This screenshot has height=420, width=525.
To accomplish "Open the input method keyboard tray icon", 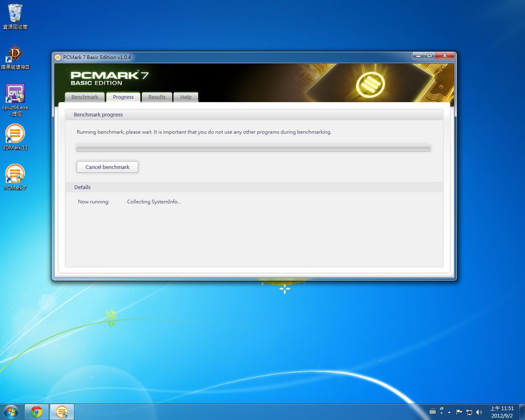I will click(x=433, y=411).
